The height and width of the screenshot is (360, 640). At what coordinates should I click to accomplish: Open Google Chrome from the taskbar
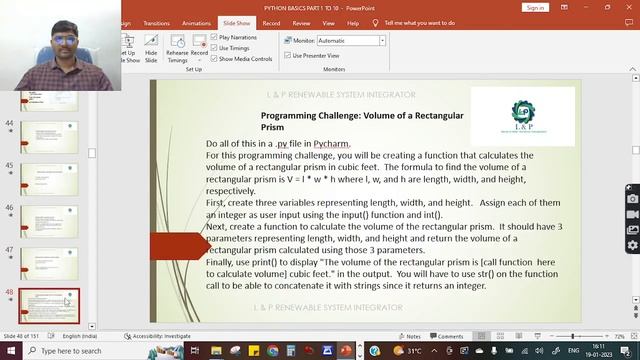[x=273, y=351]
